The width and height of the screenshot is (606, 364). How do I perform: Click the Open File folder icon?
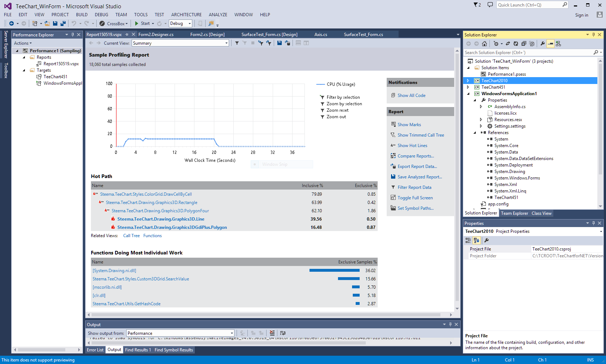pos(47,23)
